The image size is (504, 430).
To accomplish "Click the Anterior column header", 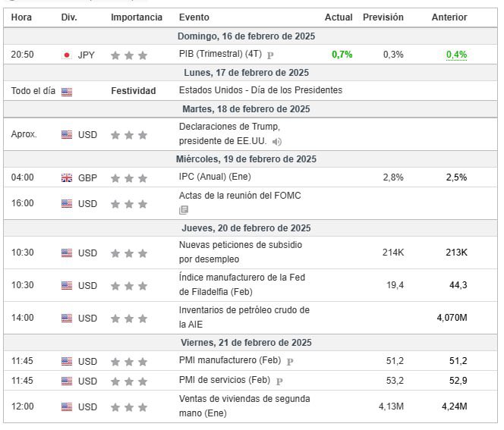I will point(449,17).
